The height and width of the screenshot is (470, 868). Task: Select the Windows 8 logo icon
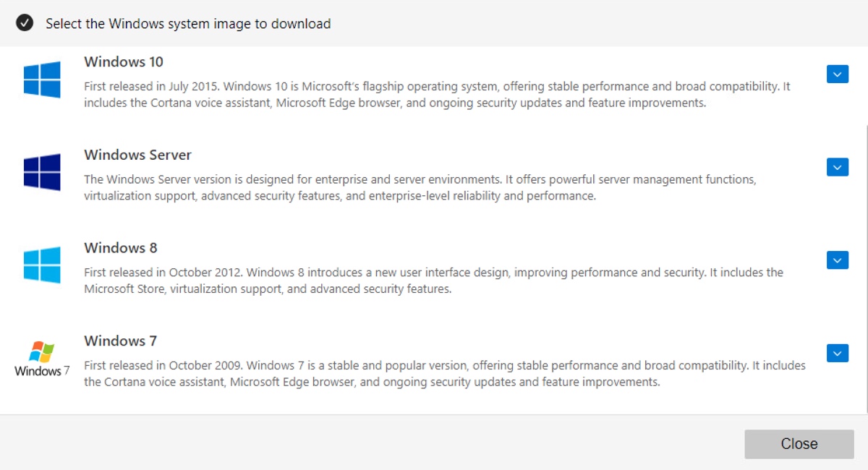pyautogui.click(x=41, y=264)
